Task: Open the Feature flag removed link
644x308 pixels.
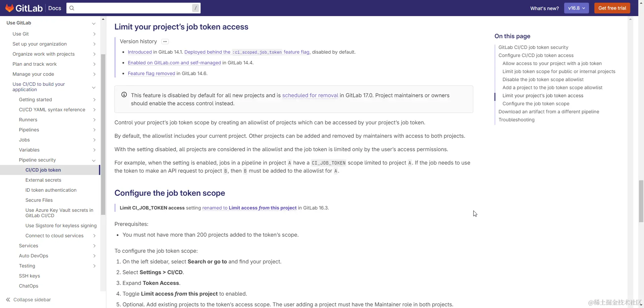Action: pyautogui.click(x=152, y=73)
